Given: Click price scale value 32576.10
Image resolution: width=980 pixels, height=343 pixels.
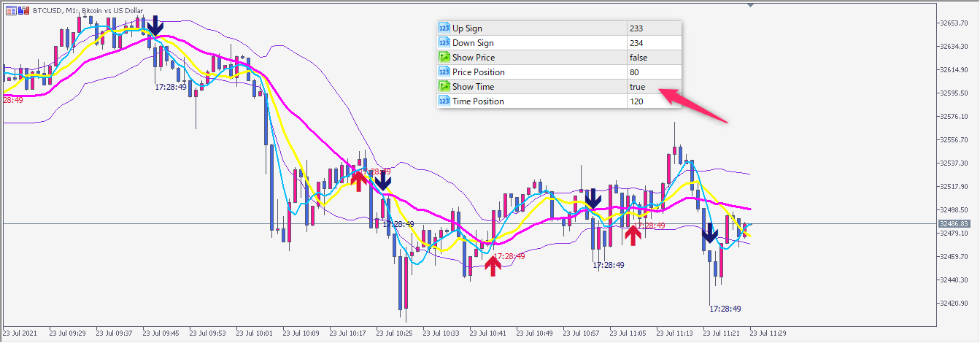Looking at the screenshot, I should click(x=954, y=116).
